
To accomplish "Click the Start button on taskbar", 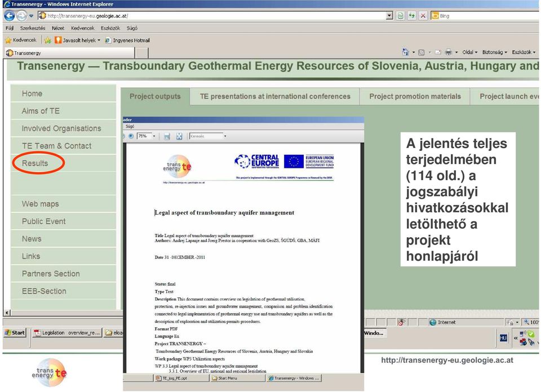I will 15,333.
